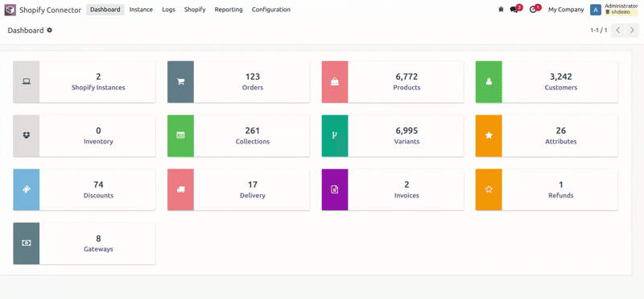Open the Instance menu
The width and height of the screenshot is (644, 299).
point(142,10)
